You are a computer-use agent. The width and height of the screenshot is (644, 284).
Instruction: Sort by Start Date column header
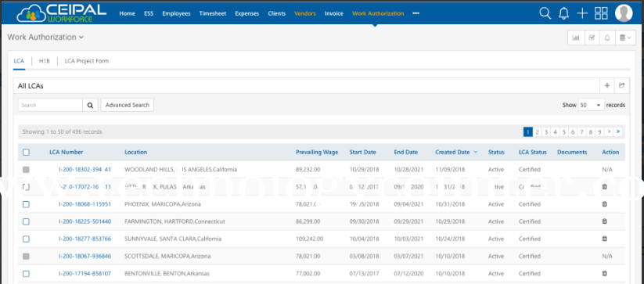(x=362, y=152)
